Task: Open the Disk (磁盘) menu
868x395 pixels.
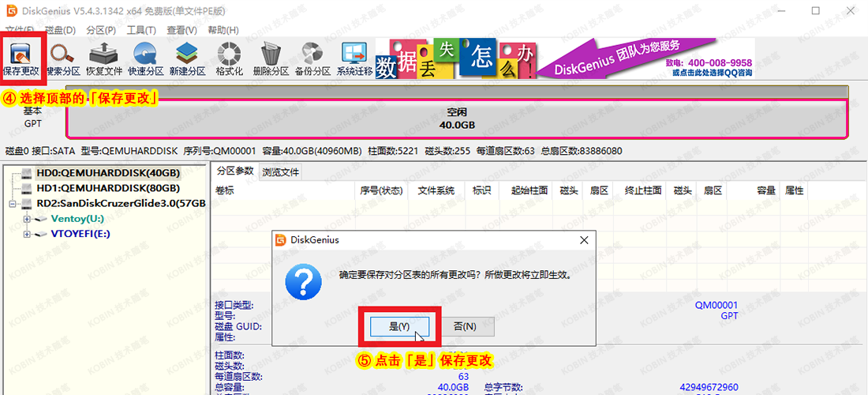Action: [x=60, y=30]
